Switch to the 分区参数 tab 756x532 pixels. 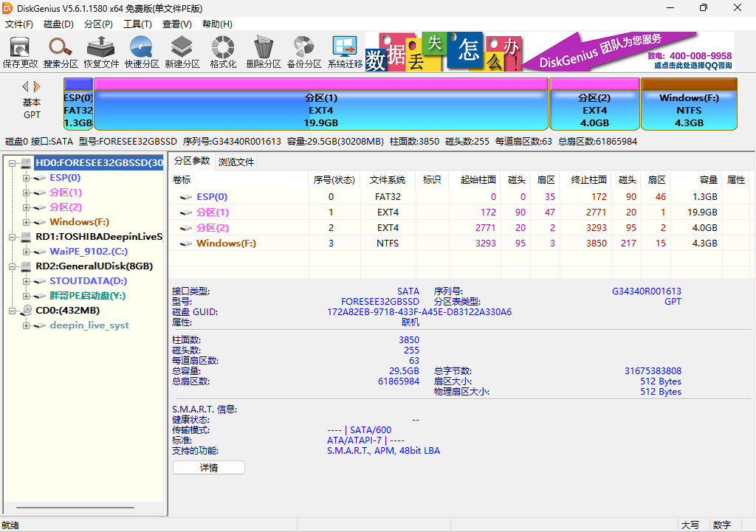(x=192, y=161)
